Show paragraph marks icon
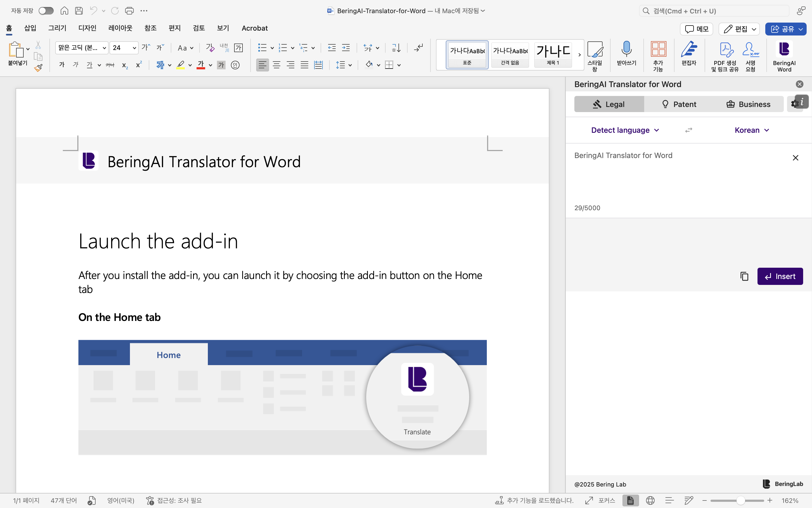This screenshot has height=508, width=812. pos(418,48)
